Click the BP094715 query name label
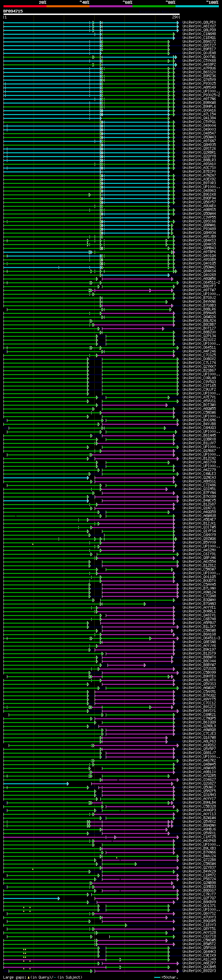Image resolution: width=222 pixels, height=980 pixels. (13, 11)
